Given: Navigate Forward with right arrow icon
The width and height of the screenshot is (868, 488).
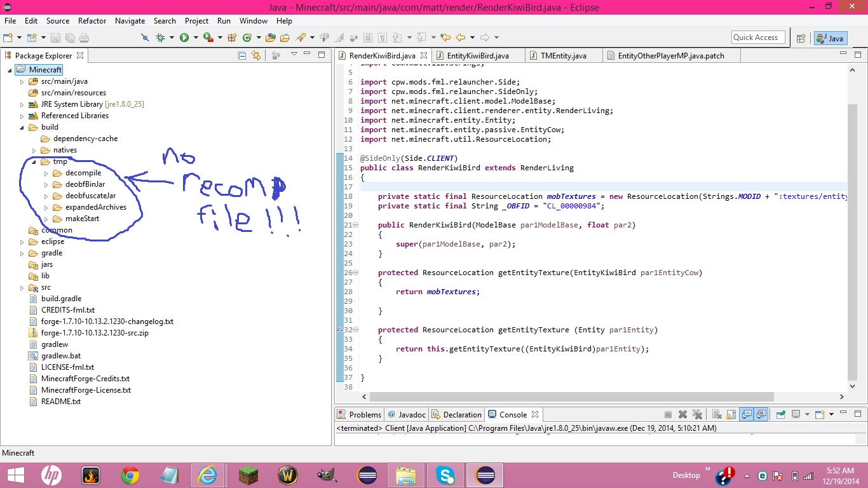Looking at the screenshot, I should coord(484,37).
